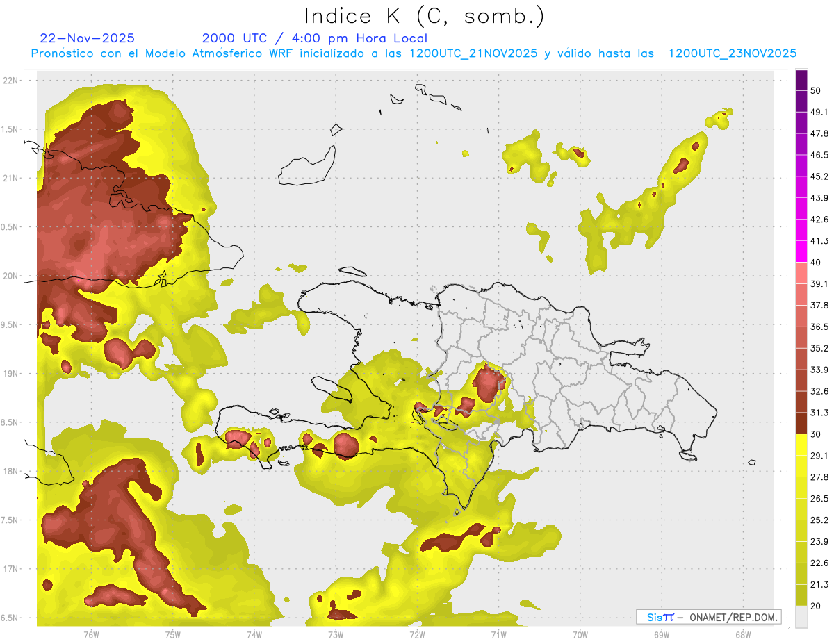
Task: Click the '71W' longitude label
Action: (498, 635)
